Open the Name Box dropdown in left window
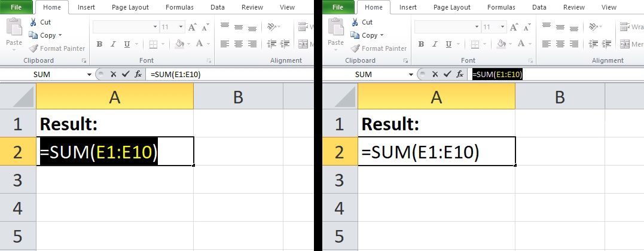The width and height of the screenshot is (644, 251). pyautogui.click(x=90, y=75)
